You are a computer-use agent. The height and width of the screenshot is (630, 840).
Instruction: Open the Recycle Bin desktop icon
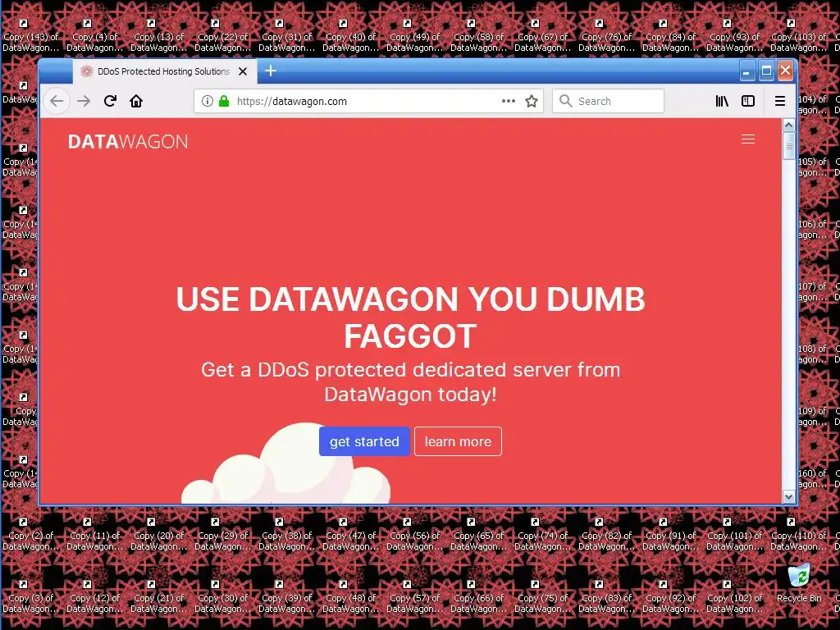click(799, 583)
